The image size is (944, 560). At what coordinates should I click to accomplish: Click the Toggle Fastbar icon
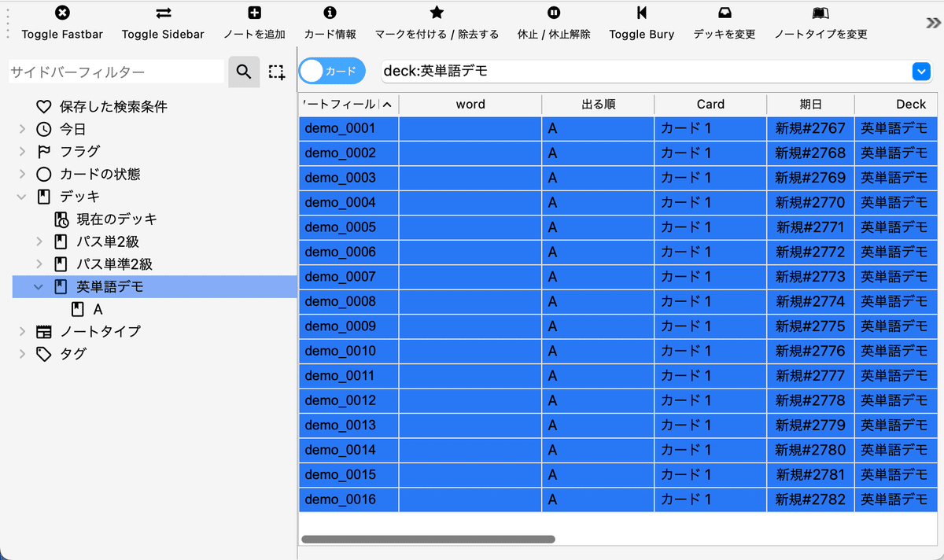pos(62,13)
